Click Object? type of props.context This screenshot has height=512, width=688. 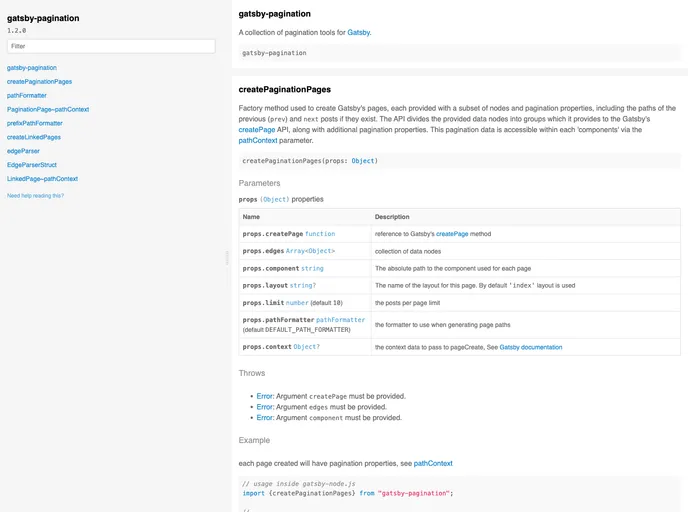coord(307,347)
